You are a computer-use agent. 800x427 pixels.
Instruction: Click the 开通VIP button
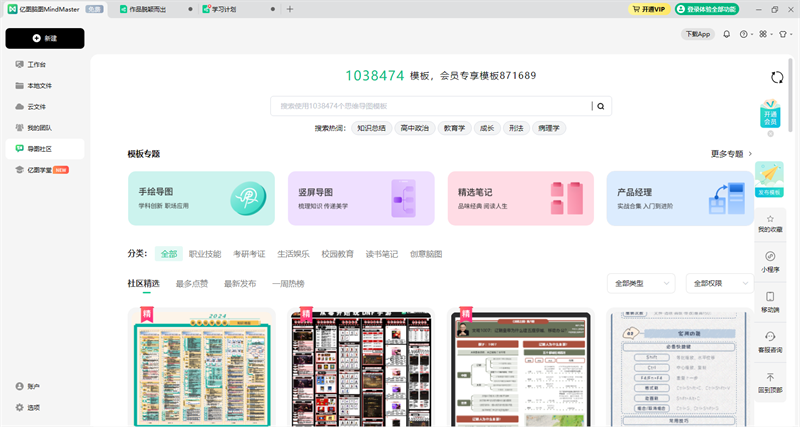coord(648,9)
